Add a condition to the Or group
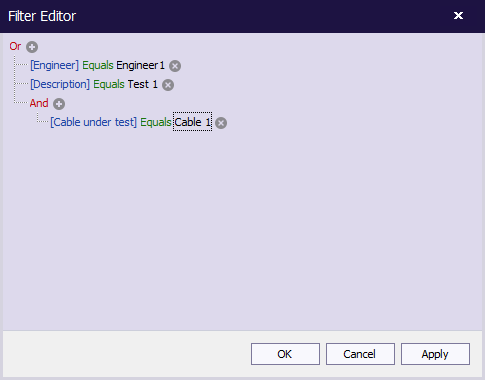485x380 pixels. point(32,47)
